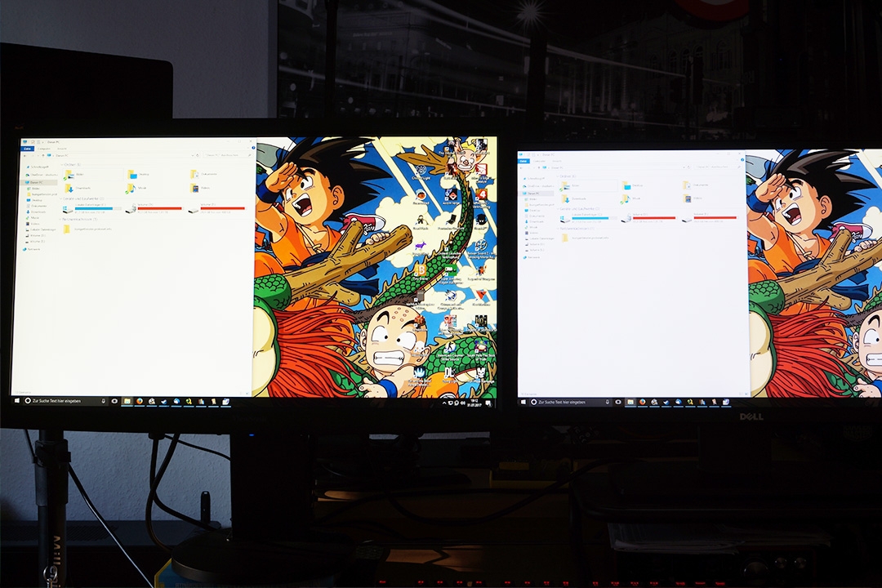Open the Bilder folder on the left monitor
This screenshot has width=882, height=588.
point(78,174)
